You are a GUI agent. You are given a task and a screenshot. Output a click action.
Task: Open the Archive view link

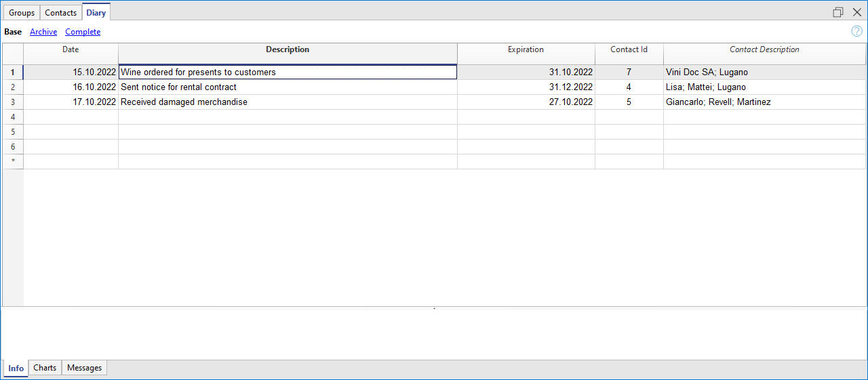43,32
